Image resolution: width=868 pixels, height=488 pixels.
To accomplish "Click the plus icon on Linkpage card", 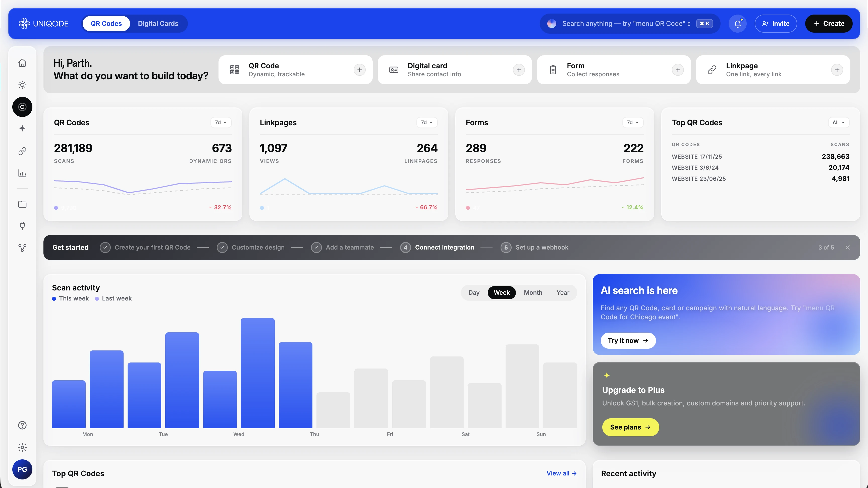I will (x=837, y=70).
